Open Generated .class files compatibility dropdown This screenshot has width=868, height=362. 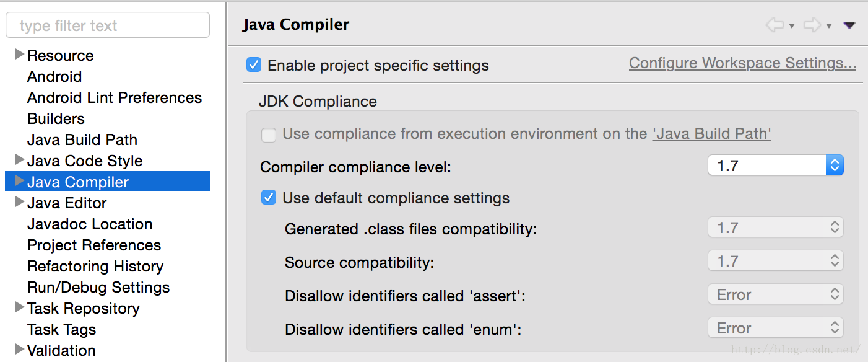pos(776,227)
